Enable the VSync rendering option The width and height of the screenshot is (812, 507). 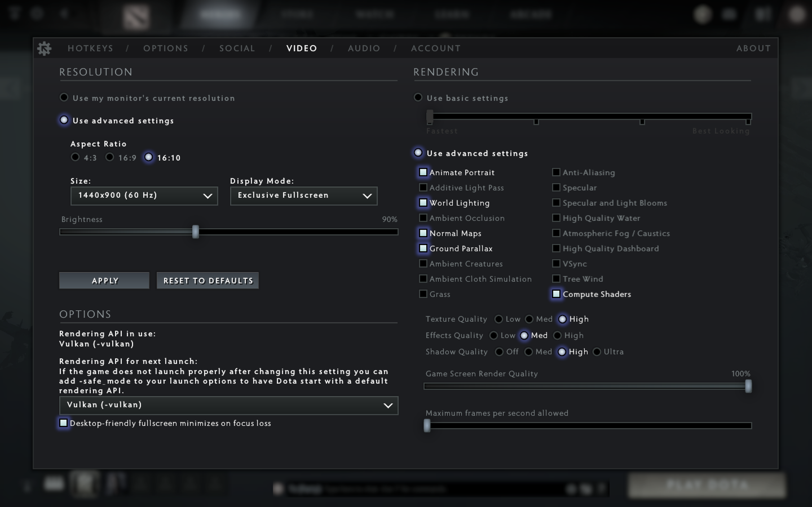point(555,263)
